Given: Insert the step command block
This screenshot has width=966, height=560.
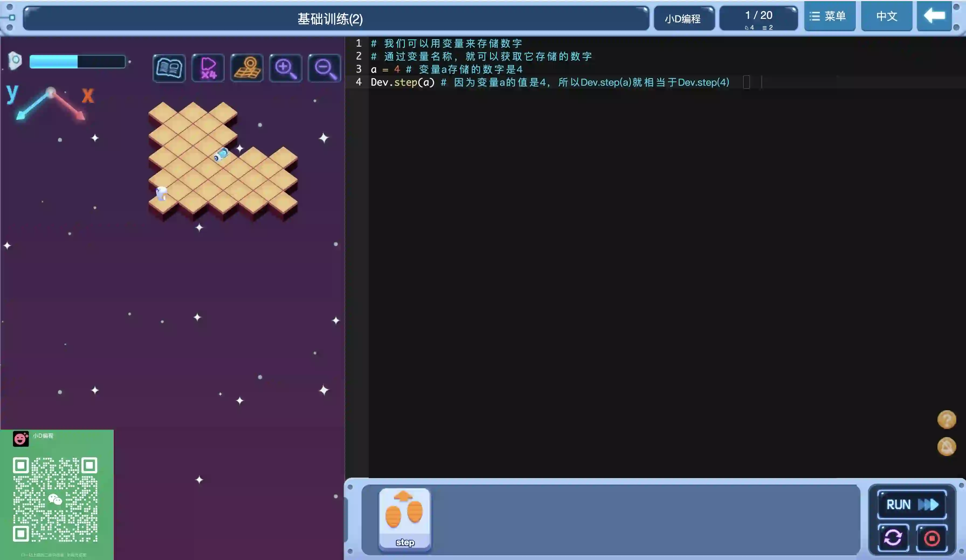Looking at the screenshot, I should click(404, 519).
